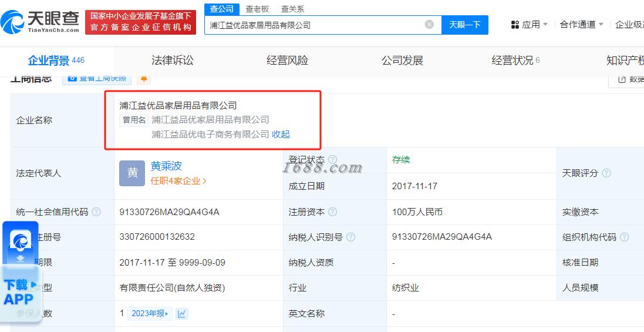Image resolution: width=644 pixels, height=332 pixels.
Task: Click the 人员规模 label
Action: [x=580, y=287]
